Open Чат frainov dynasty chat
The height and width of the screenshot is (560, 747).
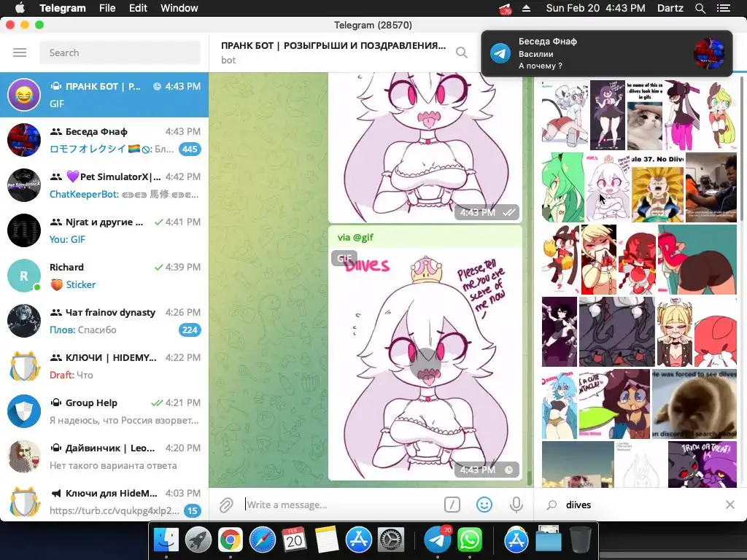104,321
